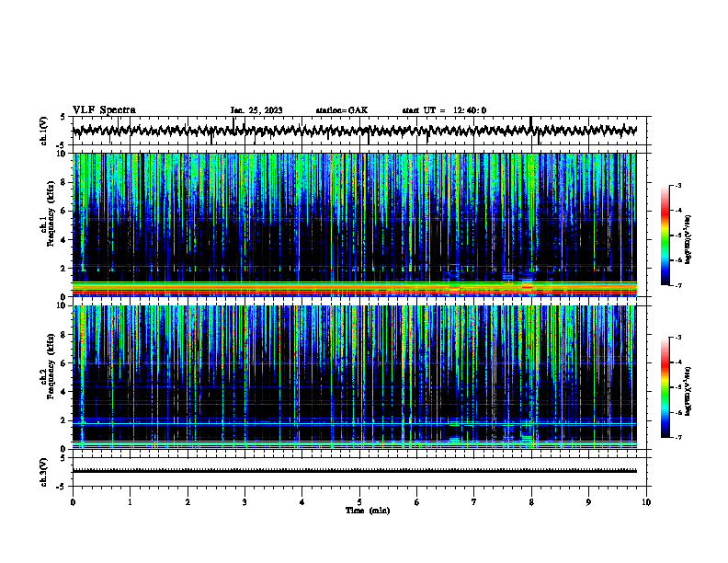
Task: Click the ch.3(V) axis label
Action: click(x=44, y=472)
